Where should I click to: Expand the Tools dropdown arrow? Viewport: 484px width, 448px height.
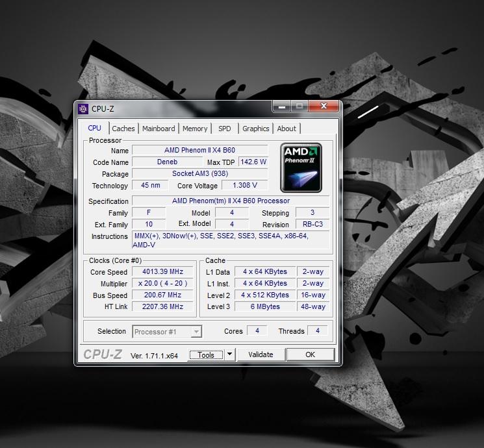point(229,355)
